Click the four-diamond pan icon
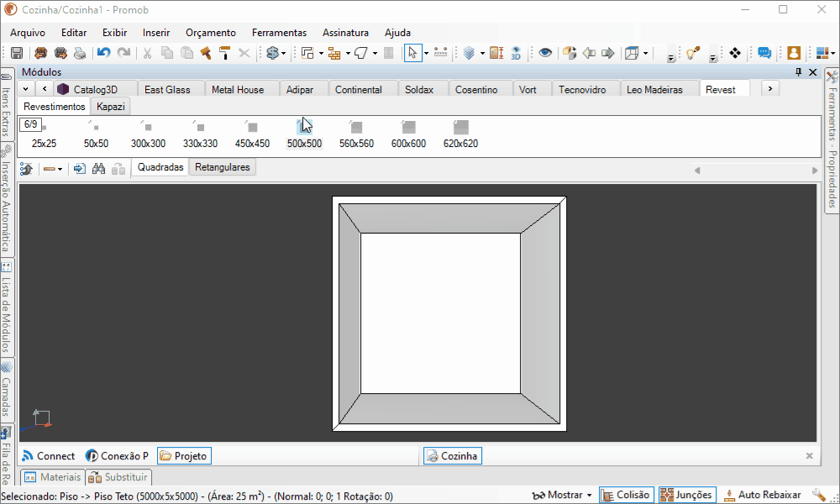 735,52
